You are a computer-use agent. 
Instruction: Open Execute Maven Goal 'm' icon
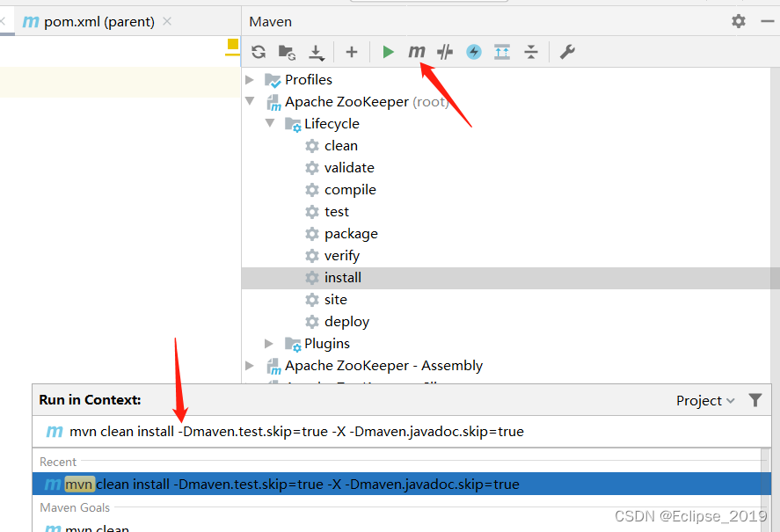(416, 52)
